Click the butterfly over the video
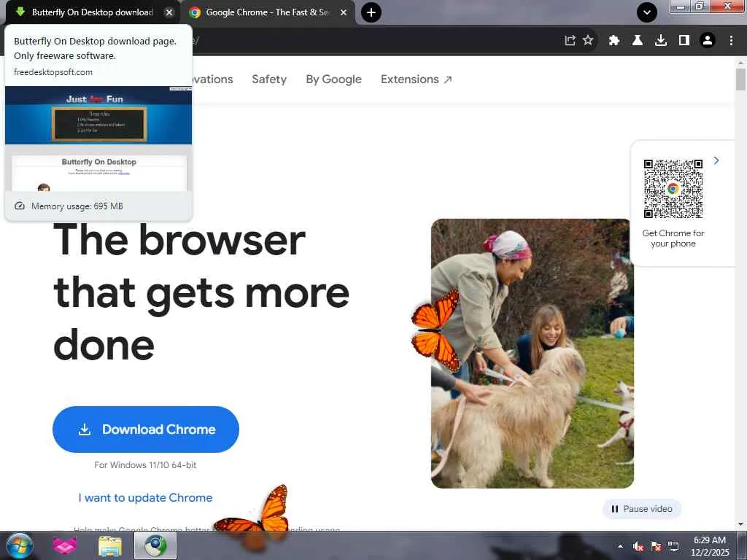 pyautogui.click(x=436, y=330)
